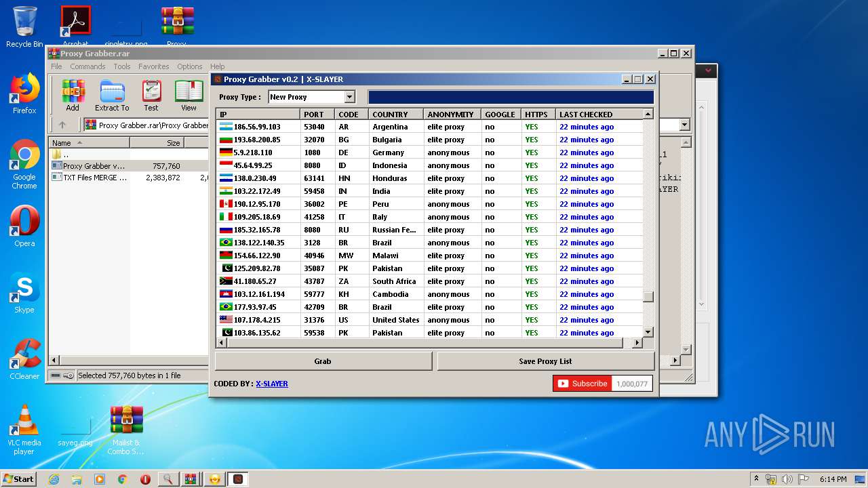
Task: Open Windows Explorer from the taskbar
Action: (x=77, y=479)
